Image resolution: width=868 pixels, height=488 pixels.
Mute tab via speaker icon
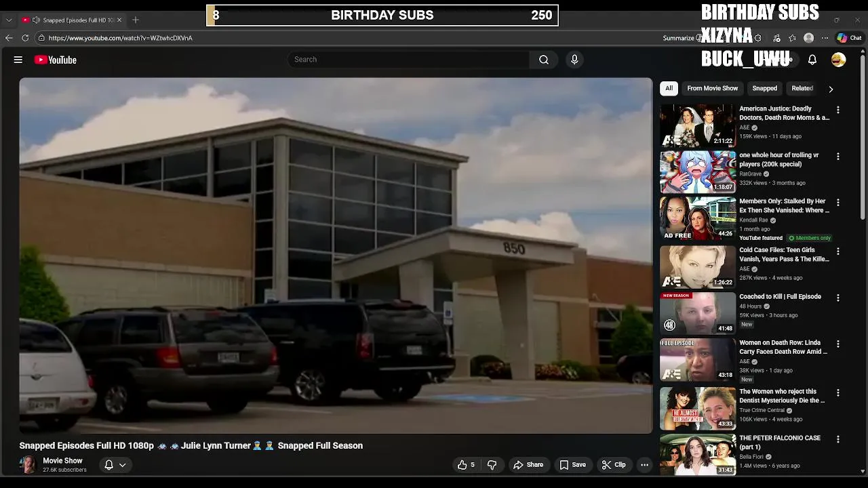36,20
